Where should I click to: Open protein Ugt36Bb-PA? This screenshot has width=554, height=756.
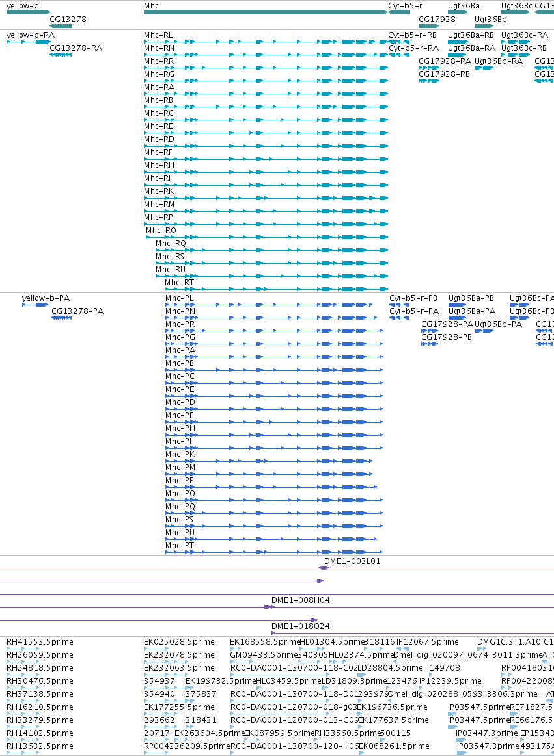pos(499,324)
